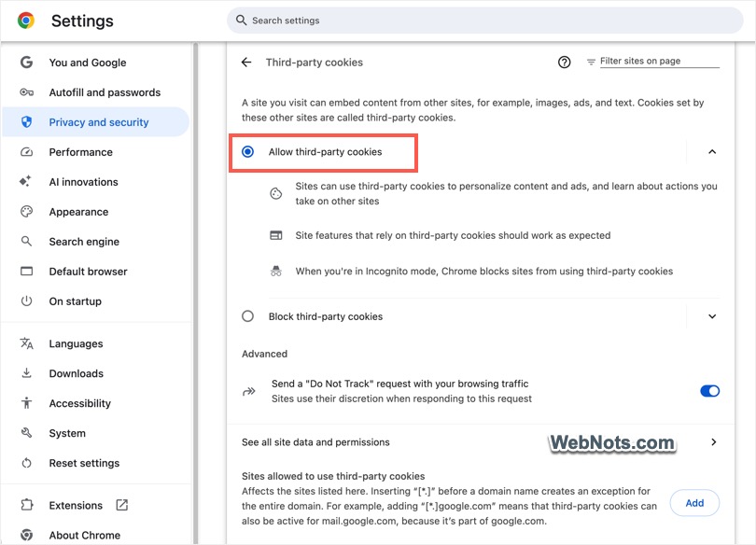
Task: Click the site features window icon
Action: click(x=275, y=235)
